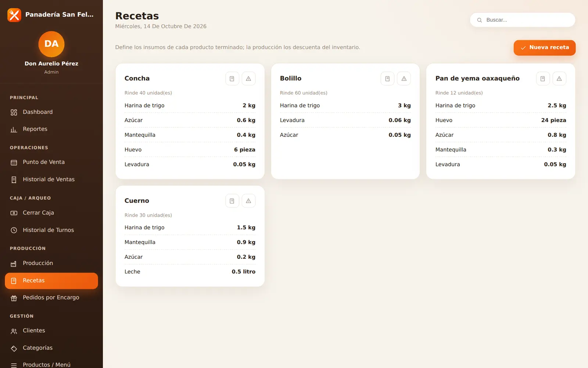Screen dimensions: 588x368
Task: Click the Punto de Venta register icon
Action: pyautogui.click(x=14, y=162)
